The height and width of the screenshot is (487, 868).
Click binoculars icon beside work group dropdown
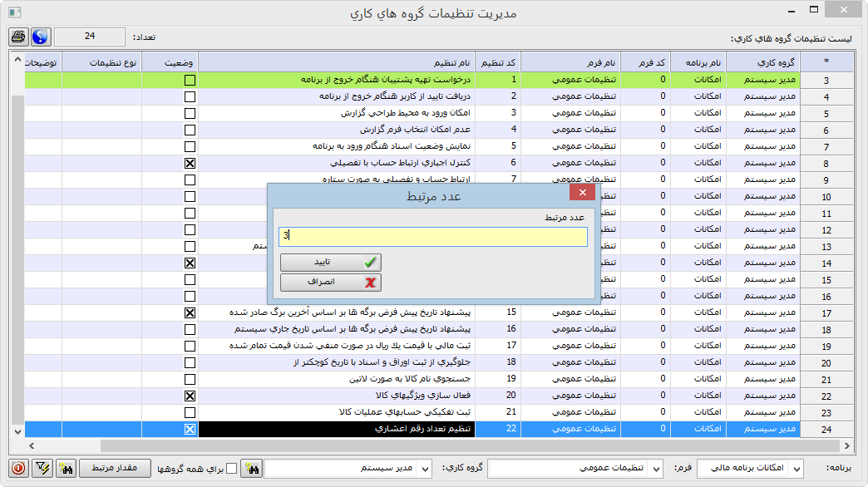[250, 469]
